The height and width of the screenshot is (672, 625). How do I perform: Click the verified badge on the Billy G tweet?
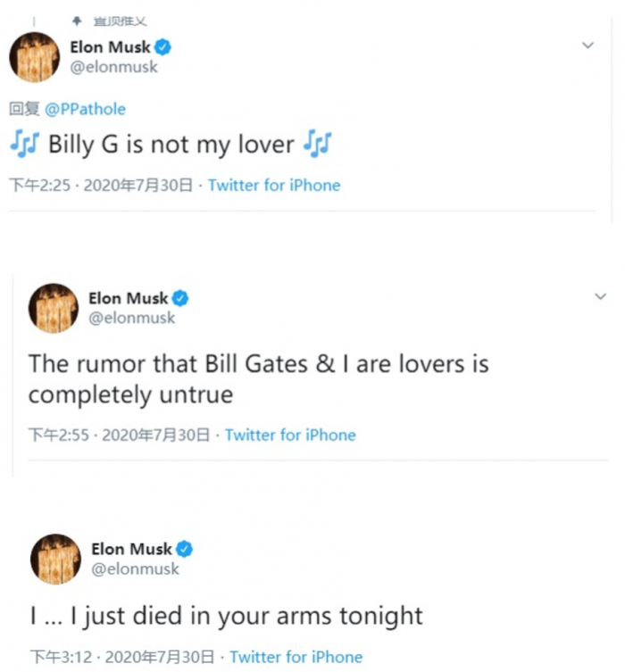pos(163,47)
